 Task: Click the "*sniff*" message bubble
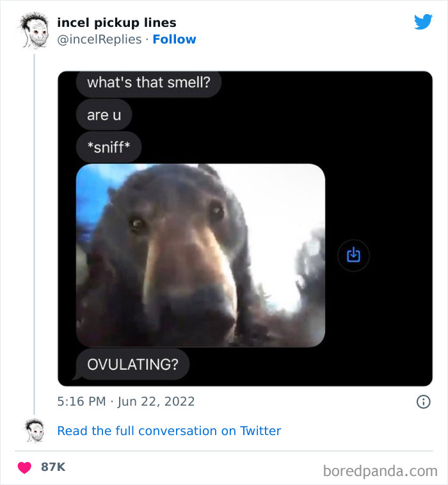click(109, 148)
